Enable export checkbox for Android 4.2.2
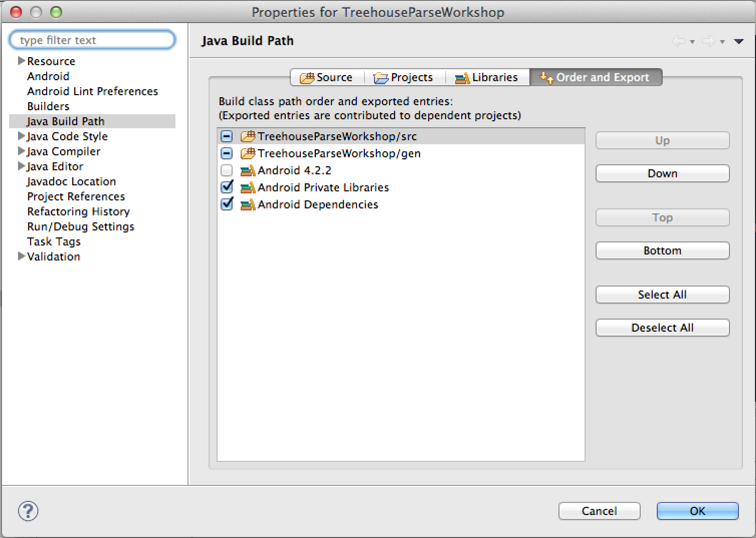Viewport: 756px width, 538px height. pos(227,171)
